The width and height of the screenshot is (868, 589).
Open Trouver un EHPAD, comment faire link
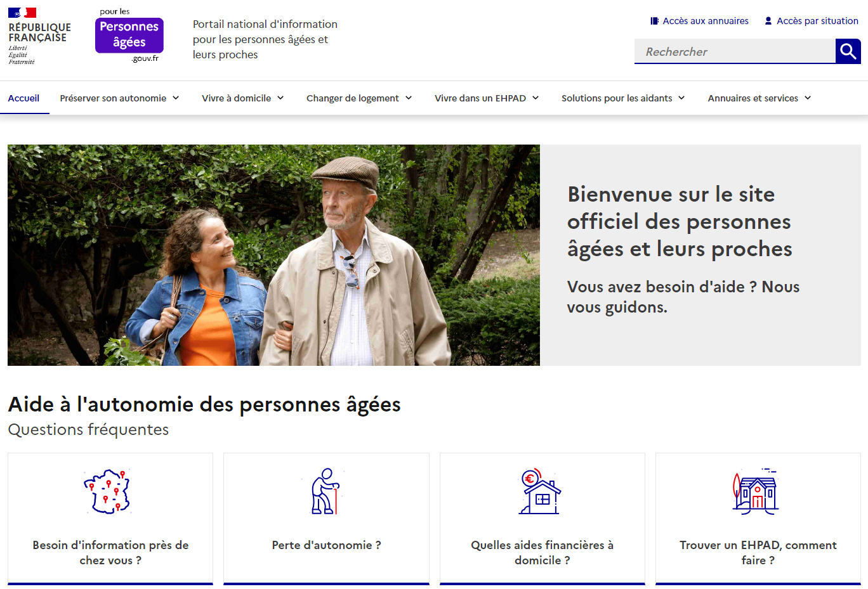click(x=758, y=552)
